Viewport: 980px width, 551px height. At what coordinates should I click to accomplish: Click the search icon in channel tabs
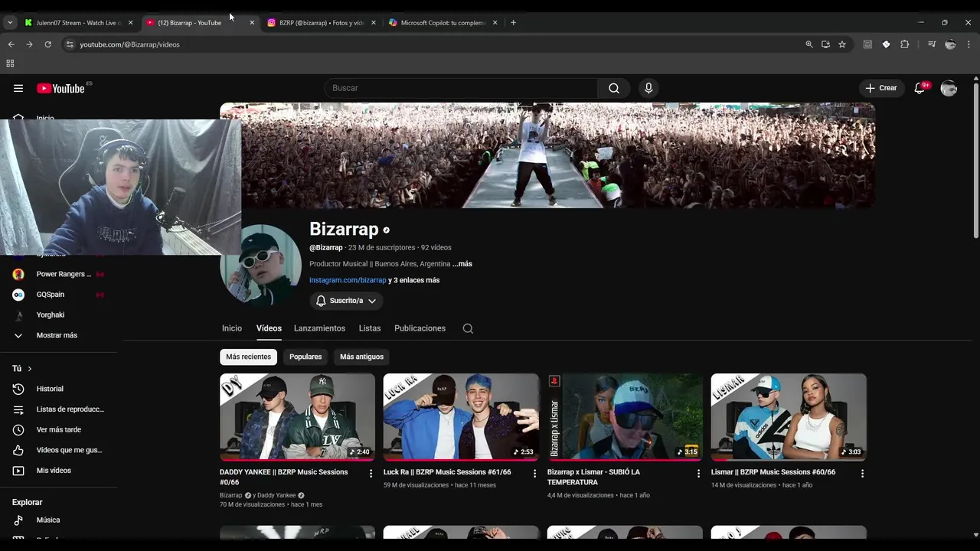point(468,328)
